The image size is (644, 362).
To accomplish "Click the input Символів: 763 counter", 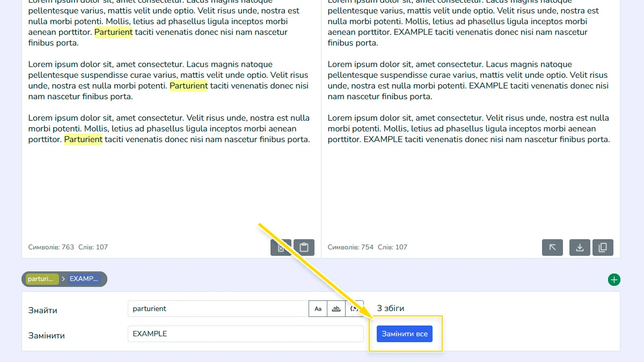I will (51, 247).
